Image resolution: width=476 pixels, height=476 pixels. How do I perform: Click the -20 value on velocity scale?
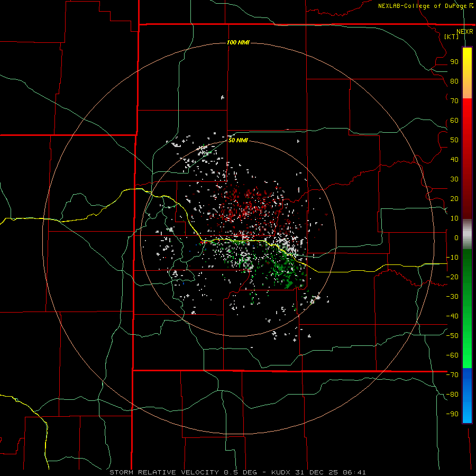coord(452,277)
